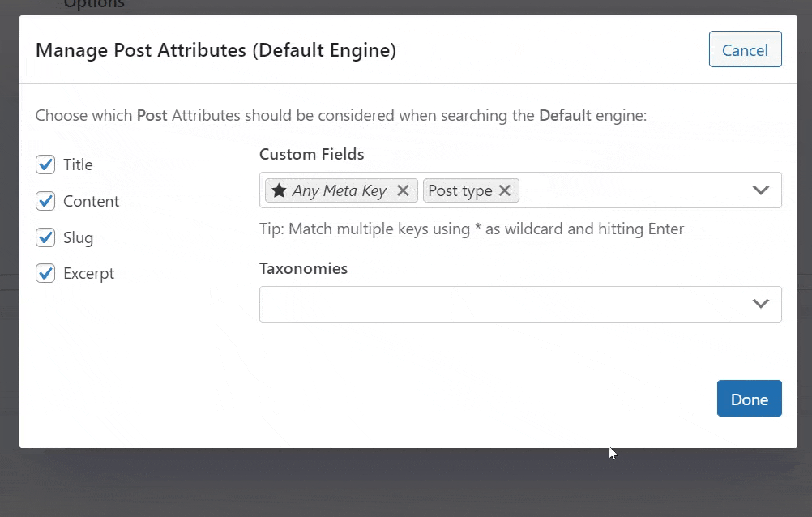
Task: Click the Title label text
Action: [78, 164]
